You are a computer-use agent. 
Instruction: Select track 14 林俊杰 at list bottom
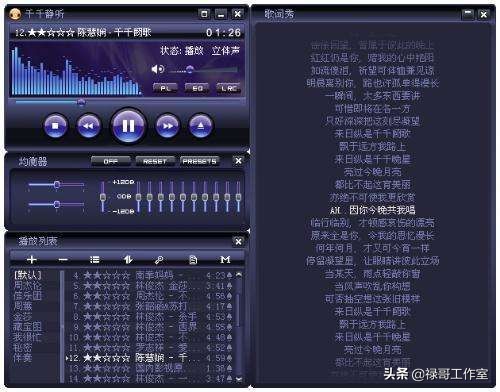(x=150, y=378)
